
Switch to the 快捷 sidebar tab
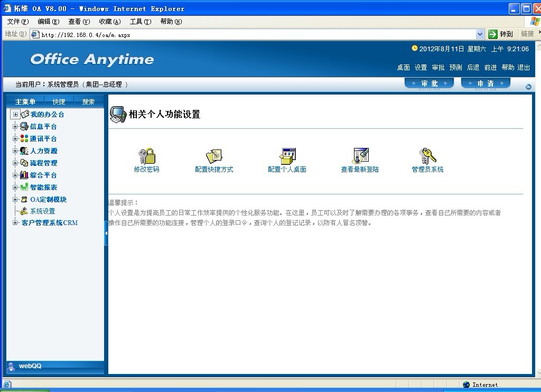59,102
